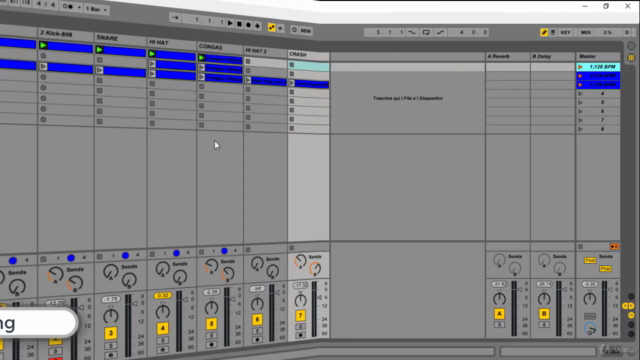Click Send A knob on CRASH track

pyautogui.click(x=300, y=261)
